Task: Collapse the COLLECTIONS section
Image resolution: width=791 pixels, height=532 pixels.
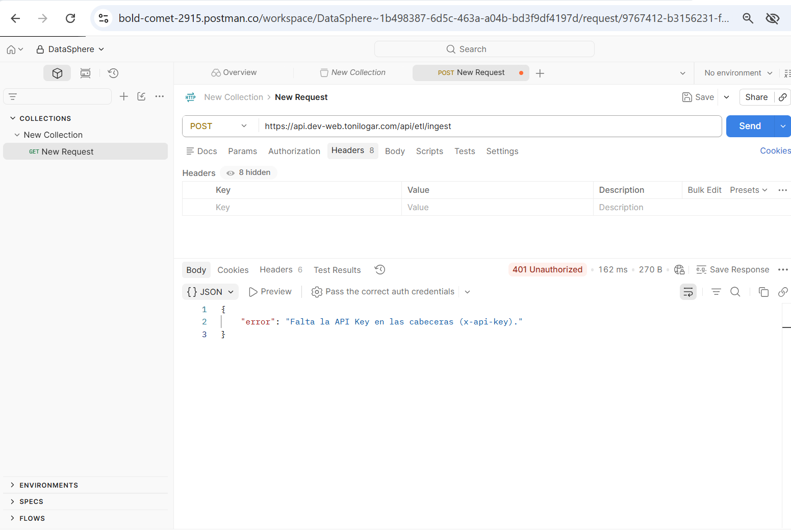Action: (x=13, y=118)
